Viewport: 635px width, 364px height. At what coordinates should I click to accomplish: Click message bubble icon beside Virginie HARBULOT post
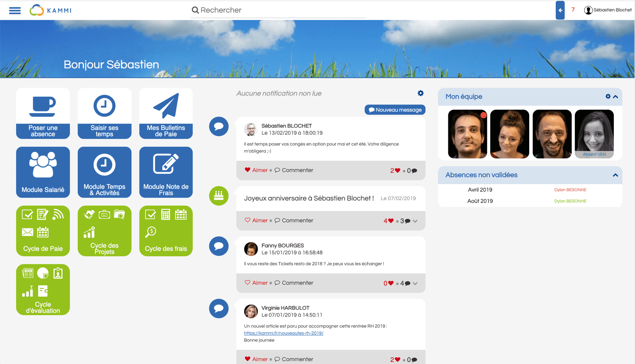click(219, 309)
